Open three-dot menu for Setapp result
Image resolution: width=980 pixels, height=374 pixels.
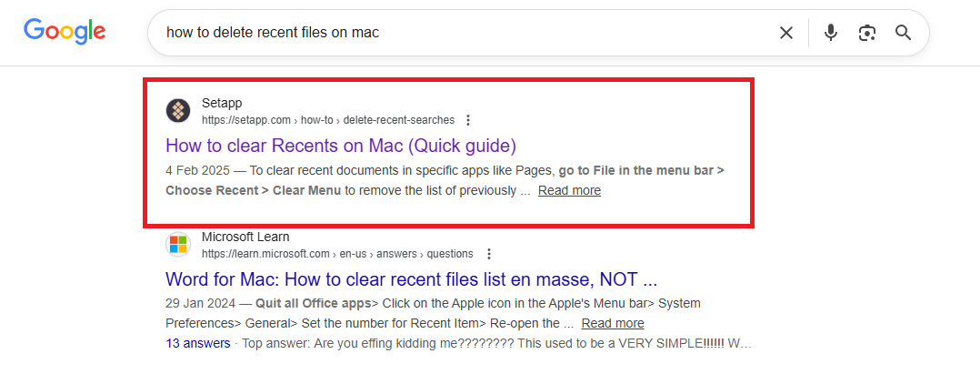coord(468,120)
